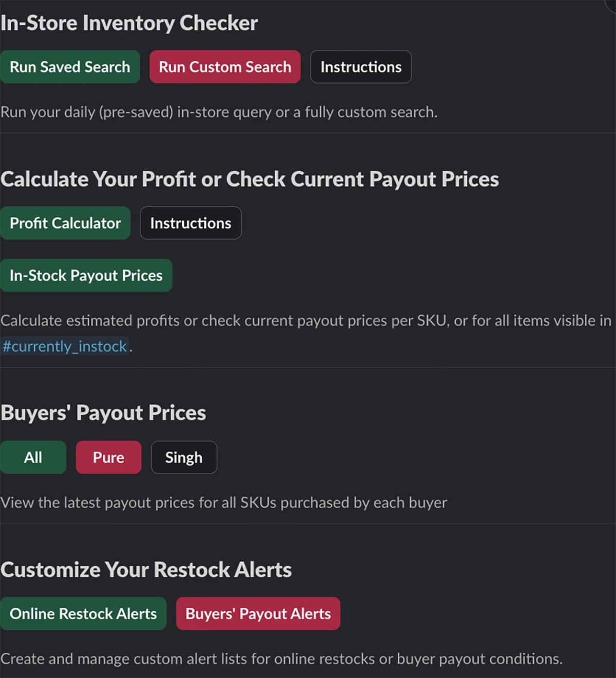616x678 pixels.
Task: Choose the Singh buyer payout prices
Action: (184, 457)
